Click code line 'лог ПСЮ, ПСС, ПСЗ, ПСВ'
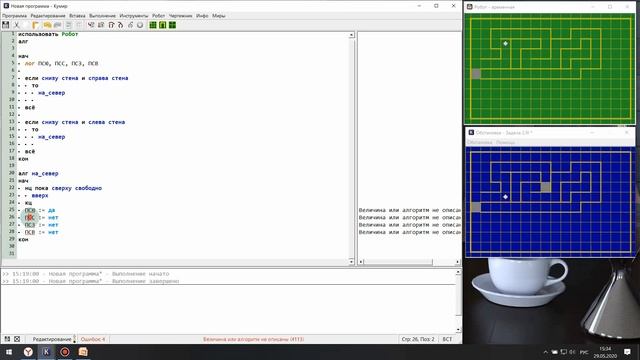The image size is (640, 360). point(61,64)
